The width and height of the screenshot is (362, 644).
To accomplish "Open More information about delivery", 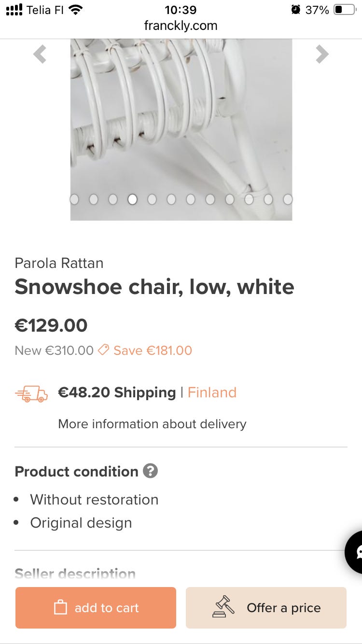I will [x=152, y=424].
